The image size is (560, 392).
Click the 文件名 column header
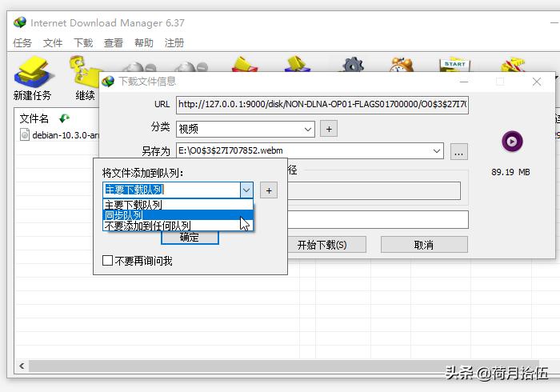[34, 118]
